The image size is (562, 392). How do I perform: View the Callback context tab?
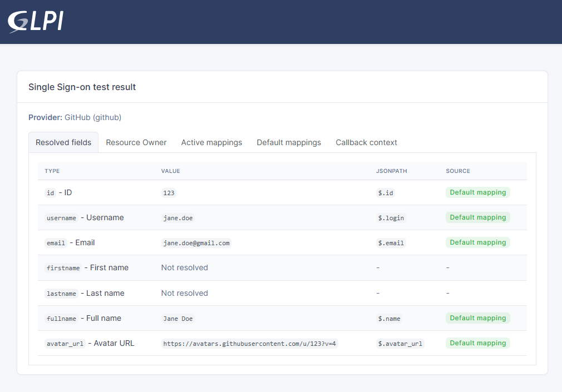(366, 142)
